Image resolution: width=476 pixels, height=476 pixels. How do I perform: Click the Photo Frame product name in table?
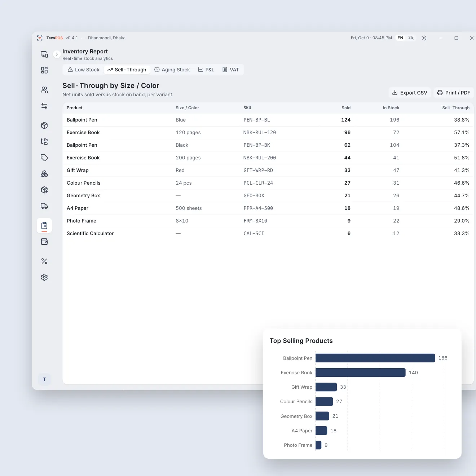(81, 221)
